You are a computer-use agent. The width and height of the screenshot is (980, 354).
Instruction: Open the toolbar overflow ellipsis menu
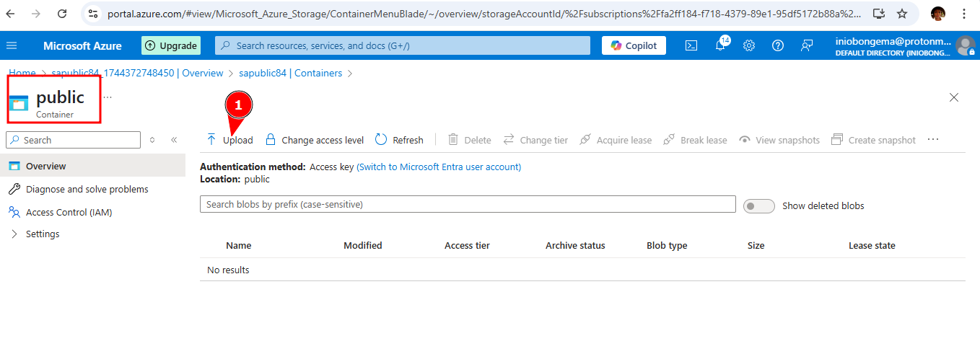coord(933,140)
